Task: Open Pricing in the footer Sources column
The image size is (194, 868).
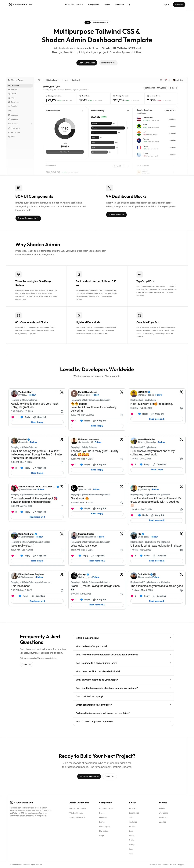Action: [x=162, y=808]
